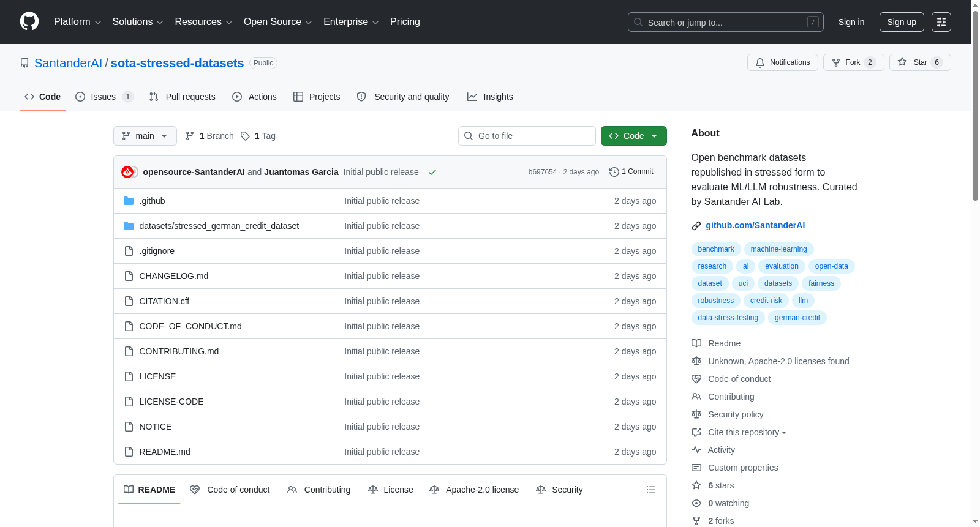Expand the Enterprise menu
Viewport: 980px width, 527px height.
(x=351, y=22)
